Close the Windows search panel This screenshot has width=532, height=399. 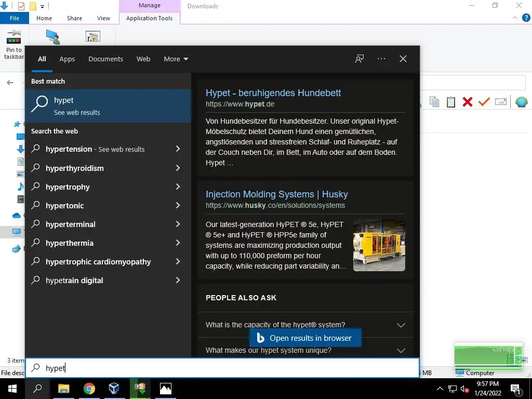coord(403,59)
